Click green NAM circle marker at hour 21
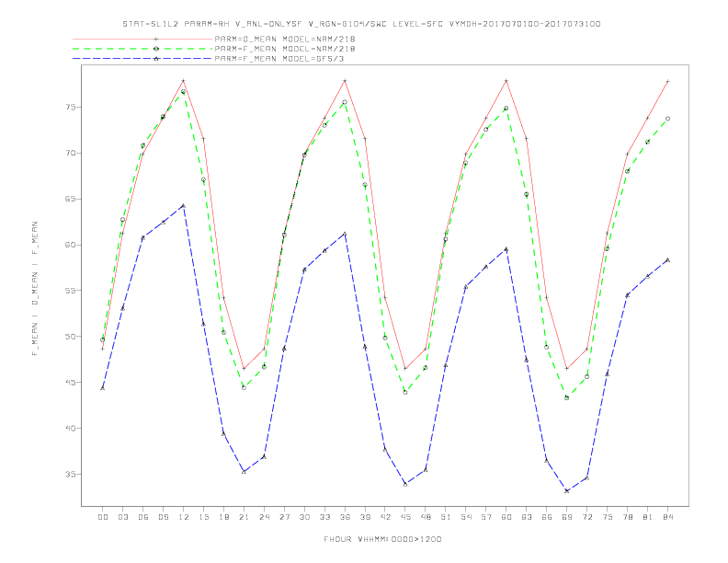This screenshot has height=563, width=728. pos(244,387)
